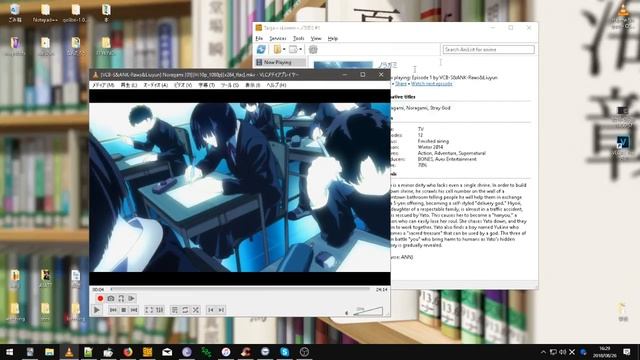
Task: Click the anime cover thumbnail in Taiga
Action: coord(343,64)
